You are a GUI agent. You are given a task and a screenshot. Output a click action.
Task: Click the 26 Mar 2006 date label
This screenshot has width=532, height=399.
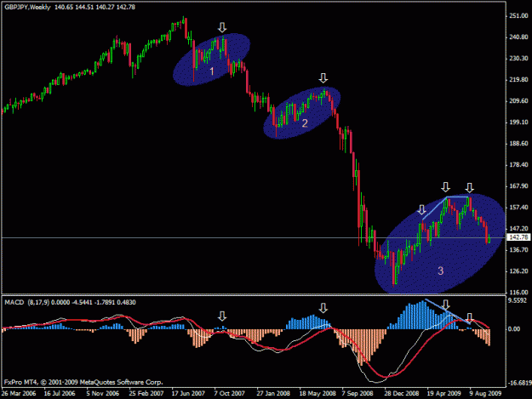19,394
